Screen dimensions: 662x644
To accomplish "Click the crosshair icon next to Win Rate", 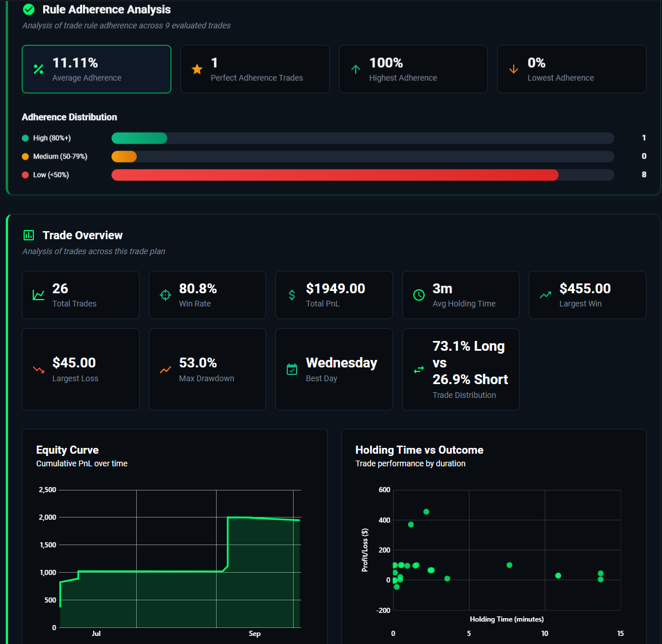I will [165, 295].
